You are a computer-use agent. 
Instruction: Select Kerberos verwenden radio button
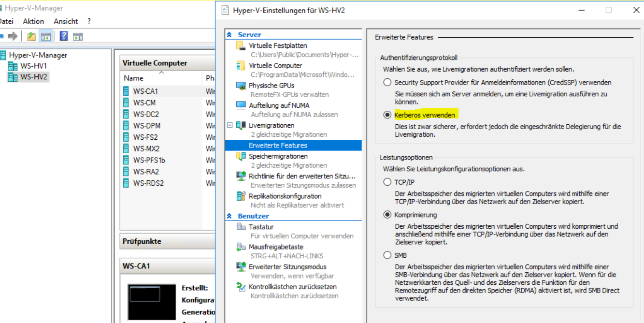point(387,115)
